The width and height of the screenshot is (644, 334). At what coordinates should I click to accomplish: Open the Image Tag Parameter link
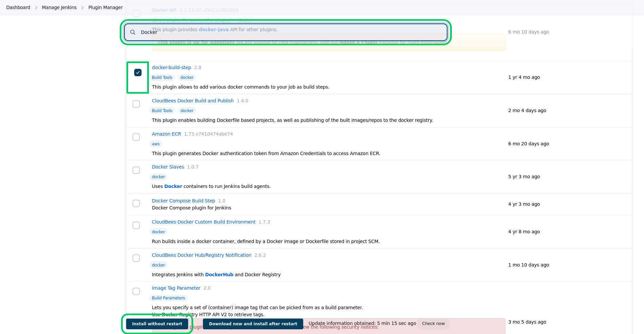point(176,288)
